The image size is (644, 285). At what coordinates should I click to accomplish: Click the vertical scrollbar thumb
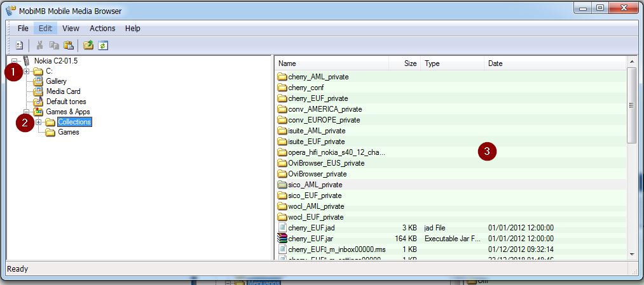632,105
